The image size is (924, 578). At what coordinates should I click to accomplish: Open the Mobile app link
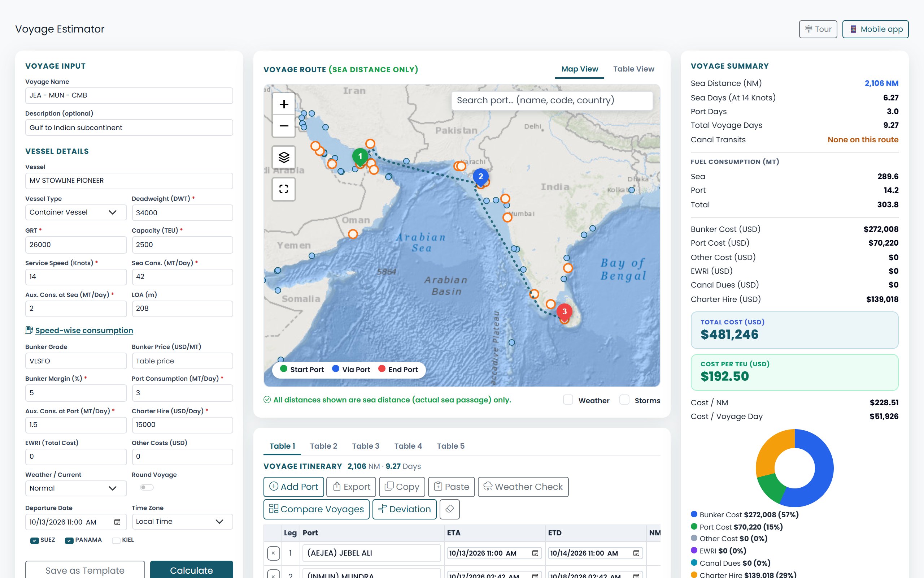click(875, 29)
